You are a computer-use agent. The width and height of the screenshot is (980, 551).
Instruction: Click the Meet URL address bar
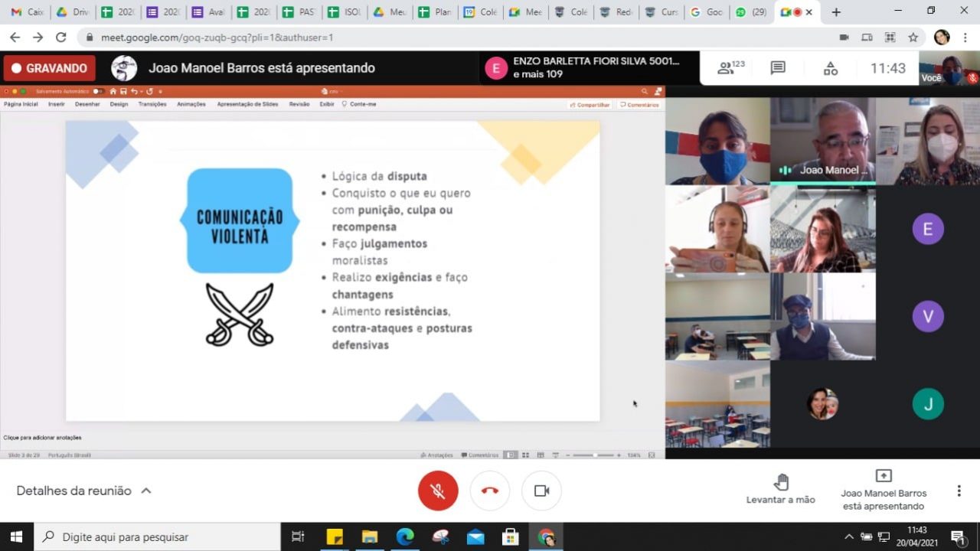(459, 37)
